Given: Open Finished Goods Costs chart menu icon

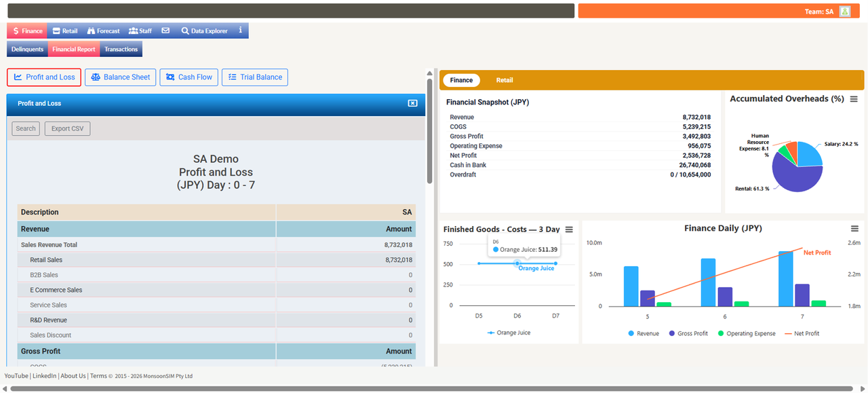Looking at the screenshot, I should 569,229.
